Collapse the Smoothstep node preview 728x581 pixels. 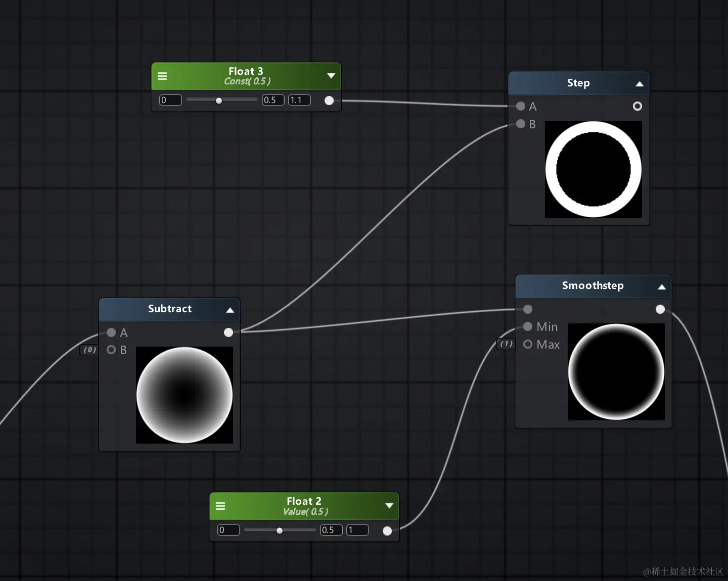[x=662, y=287]
